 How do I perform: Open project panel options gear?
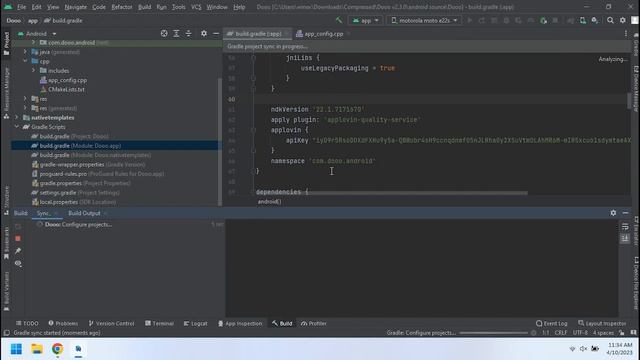[x=204, y=33]
